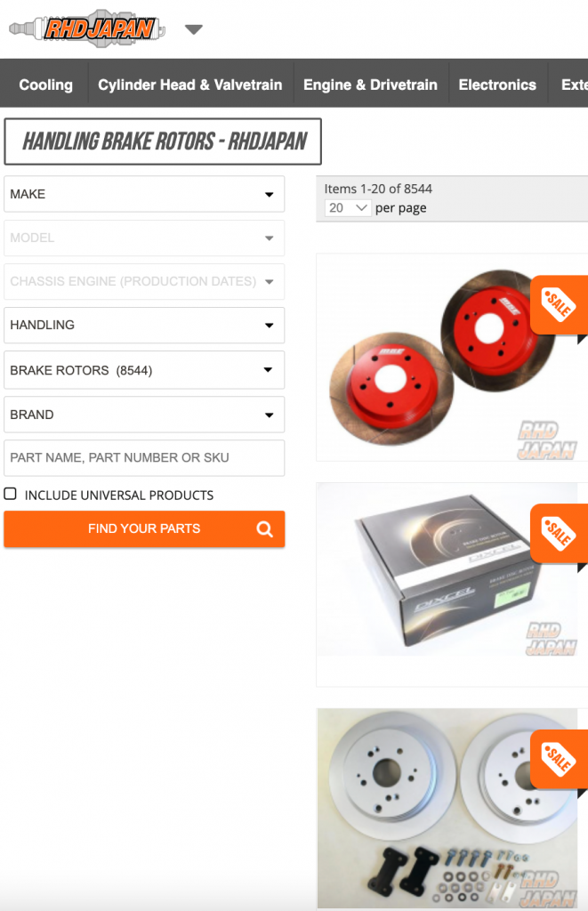This screenshot has width=588, height=911.
Task: Expand the triangle arrow beside the logo
Action: 194,29
